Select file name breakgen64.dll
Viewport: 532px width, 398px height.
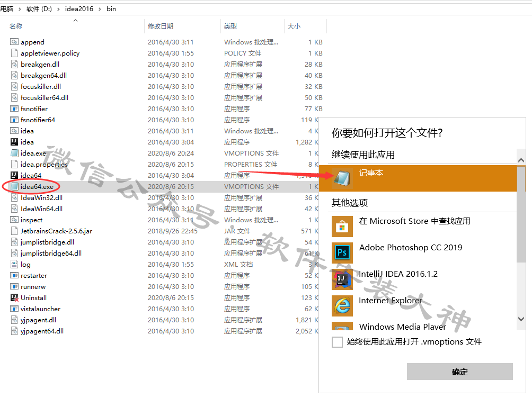pos(43,76)
